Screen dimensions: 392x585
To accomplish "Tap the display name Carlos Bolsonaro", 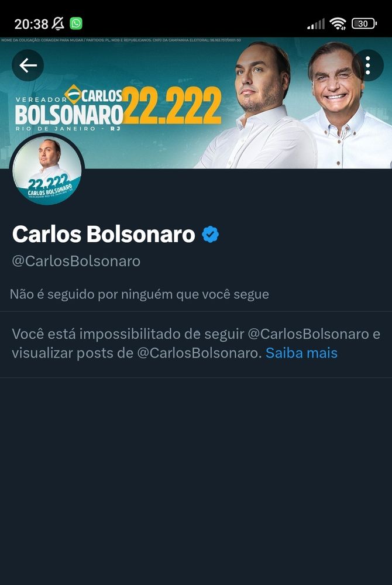I will 104,235.
